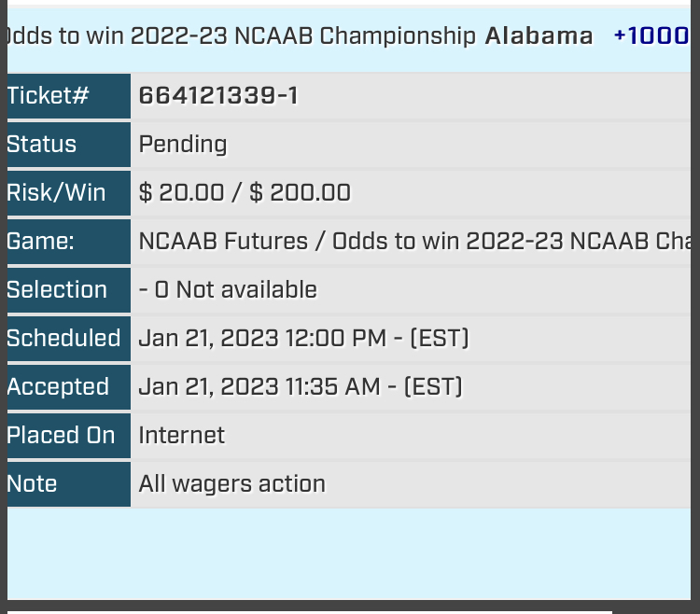Select the 11:35 AM accepted date value
Image resolution: width=700 pixels, height=614 pixels.
301,387
